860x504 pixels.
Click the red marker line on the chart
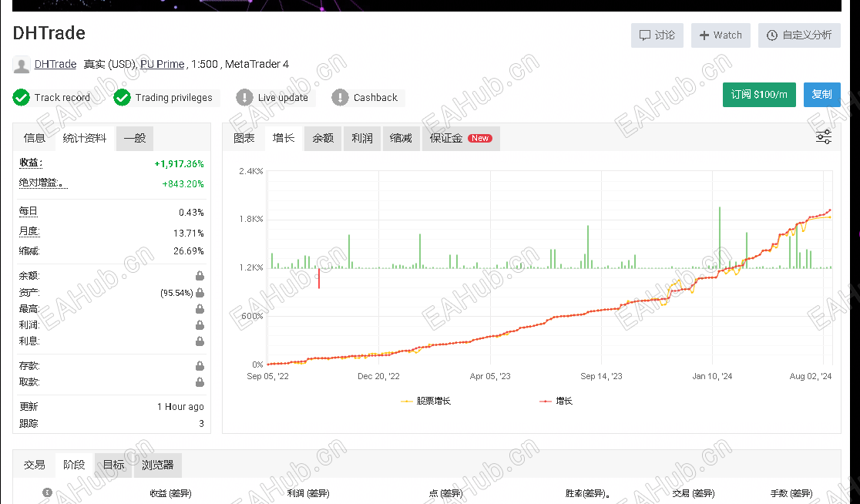pyautogui.click(x=319, y=279)
